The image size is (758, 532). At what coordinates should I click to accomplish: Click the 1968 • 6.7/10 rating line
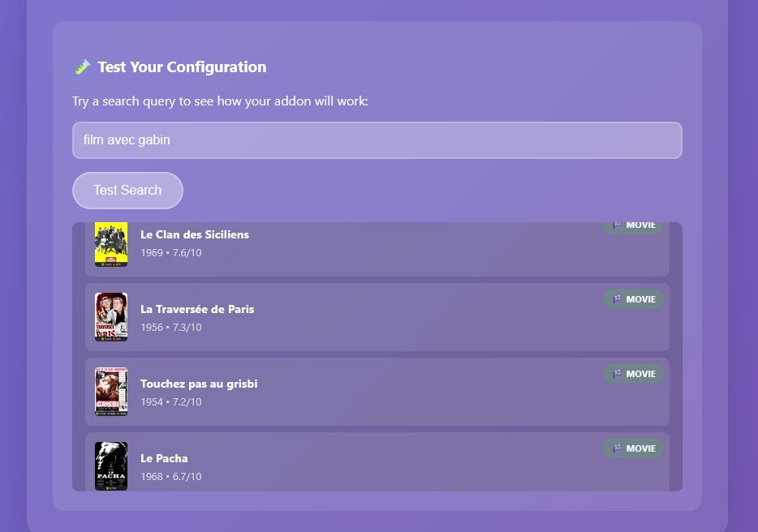click(171, 477)
